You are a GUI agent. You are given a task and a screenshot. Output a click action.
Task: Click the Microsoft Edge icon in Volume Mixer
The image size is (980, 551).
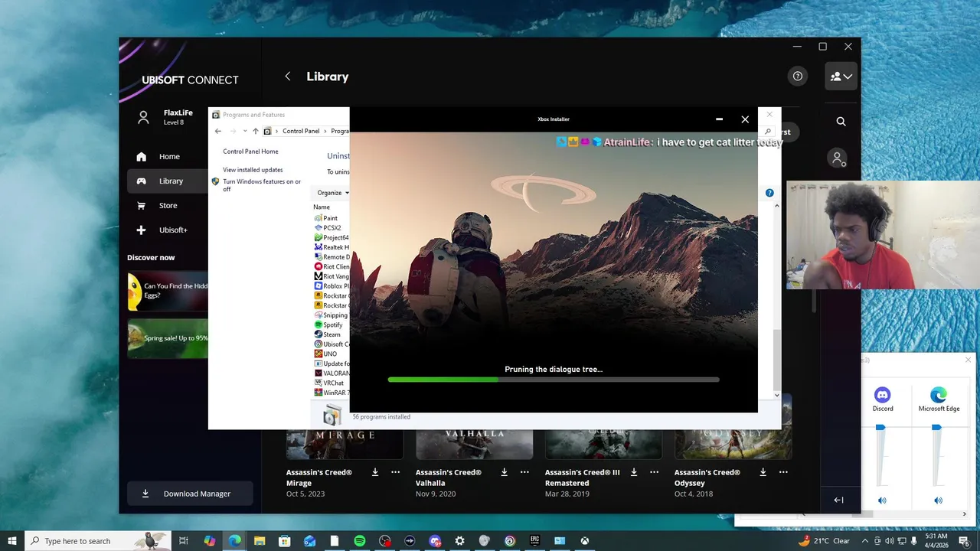[x=938, y=395]
